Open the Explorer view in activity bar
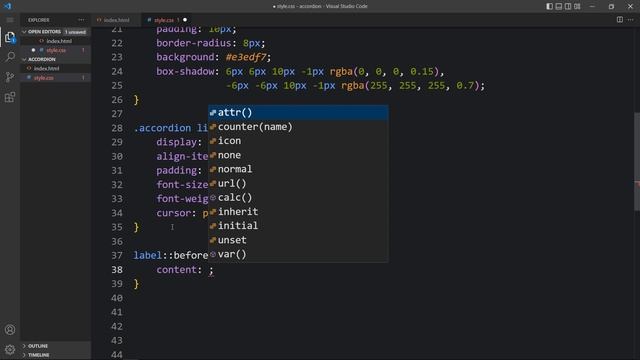The image size is (640, 360). coord(10,37)
